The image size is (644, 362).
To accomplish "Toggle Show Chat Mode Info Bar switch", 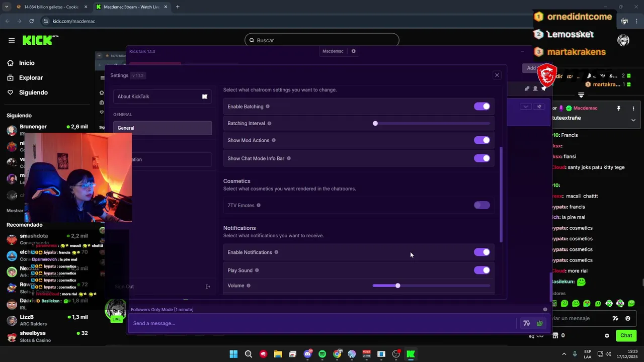I will (x=481, y=158).
